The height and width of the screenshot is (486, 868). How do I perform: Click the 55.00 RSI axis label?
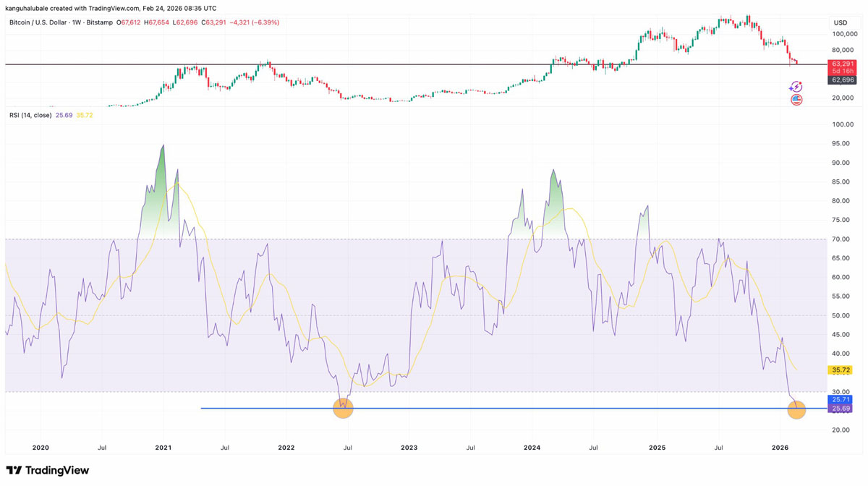click(841, 297)
